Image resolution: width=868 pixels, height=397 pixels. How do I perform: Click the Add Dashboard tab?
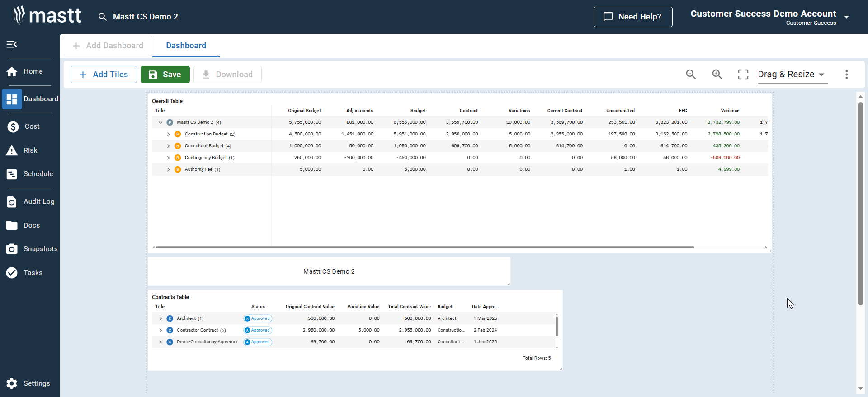(x=108, y=46)
